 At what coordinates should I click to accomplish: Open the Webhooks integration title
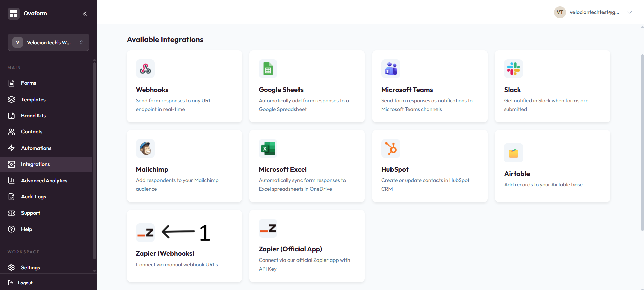click(152, 90)
